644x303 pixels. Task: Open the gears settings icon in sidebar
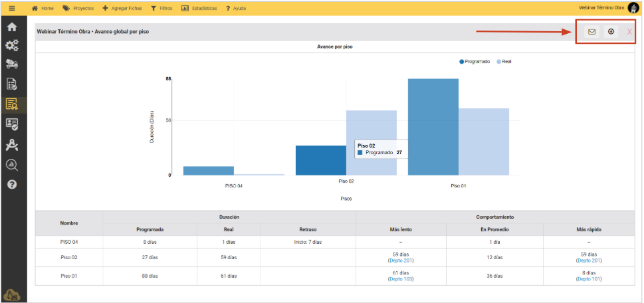coord(11,46)
